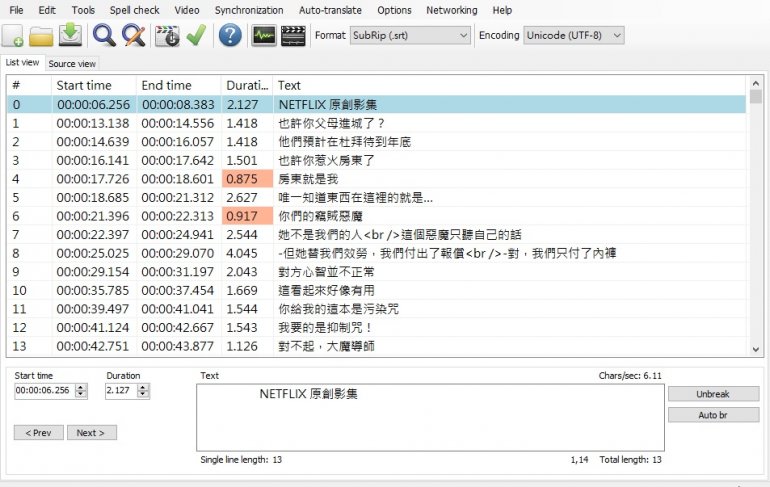Toggle the video player clapperboard icon
Viewport: 770px width, 487px height.
(293, 36)
